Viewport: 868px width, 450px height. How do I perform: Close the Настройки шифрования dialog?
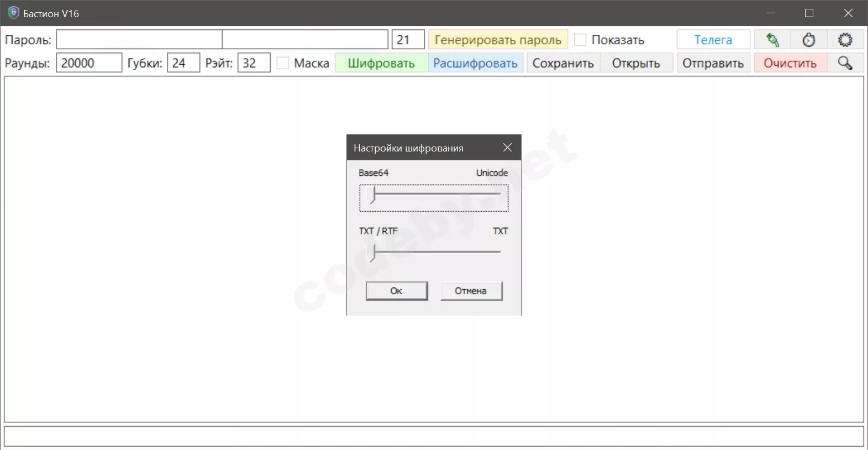click(x=507, y=148)
